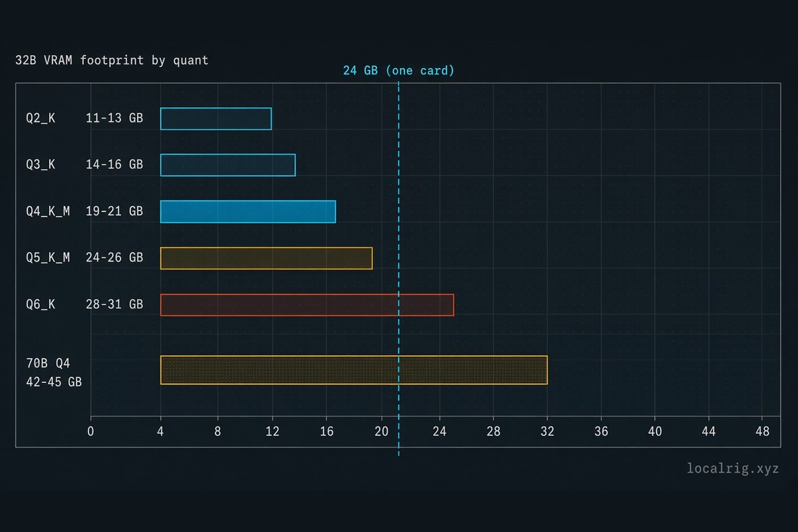Image resolution: width=798 pixels, height=532 pixels.
Task: Click the chart title '32B VRAM footprint by quant'
Action: (112, 61)
